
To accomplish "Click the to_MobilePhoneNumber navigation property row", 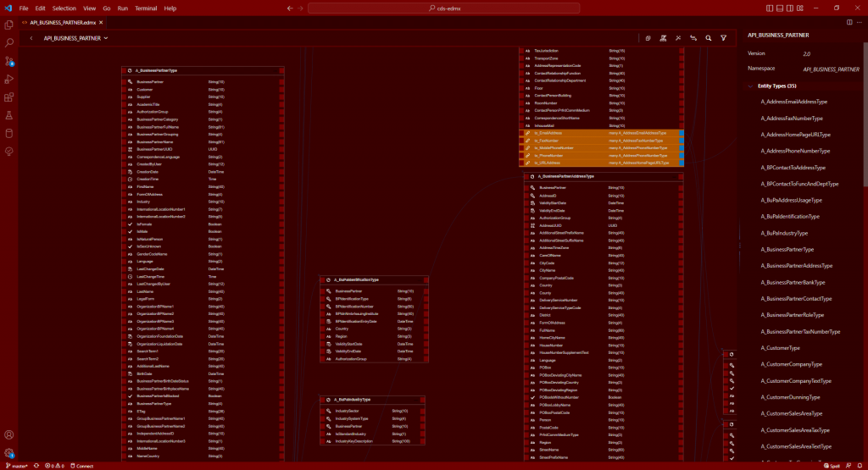I will click(601, 148).
